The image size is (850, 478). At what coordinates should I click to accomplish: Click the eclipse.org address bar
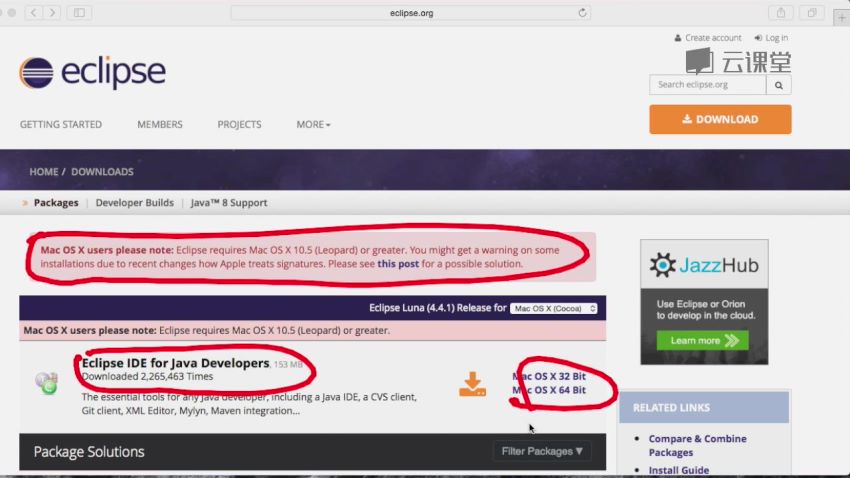pos(411,12)
